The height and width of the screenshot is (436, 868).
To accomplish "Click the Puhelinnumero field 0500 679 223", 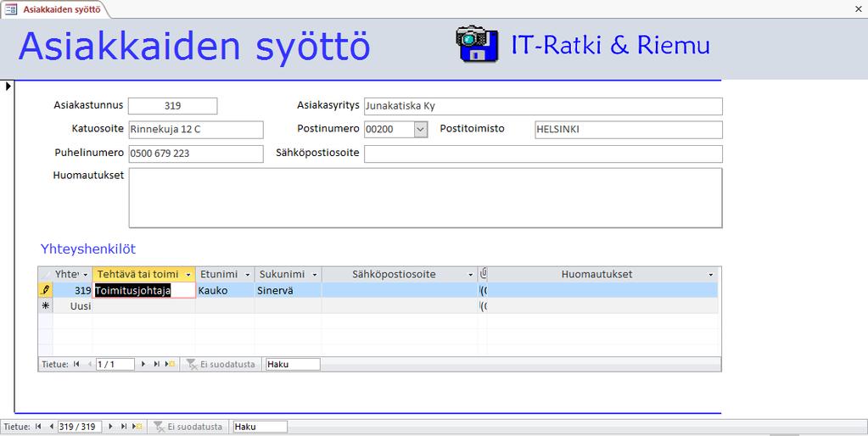I will coord(196,154).
